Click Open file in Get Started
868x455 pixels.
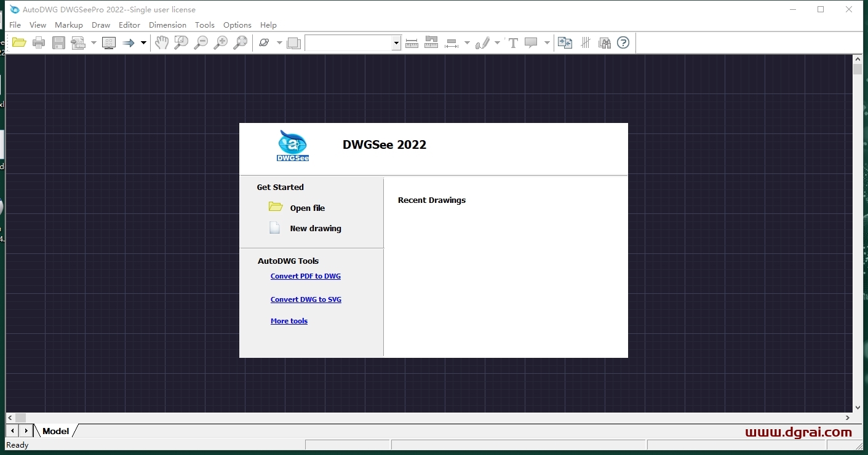coord(308,208)
